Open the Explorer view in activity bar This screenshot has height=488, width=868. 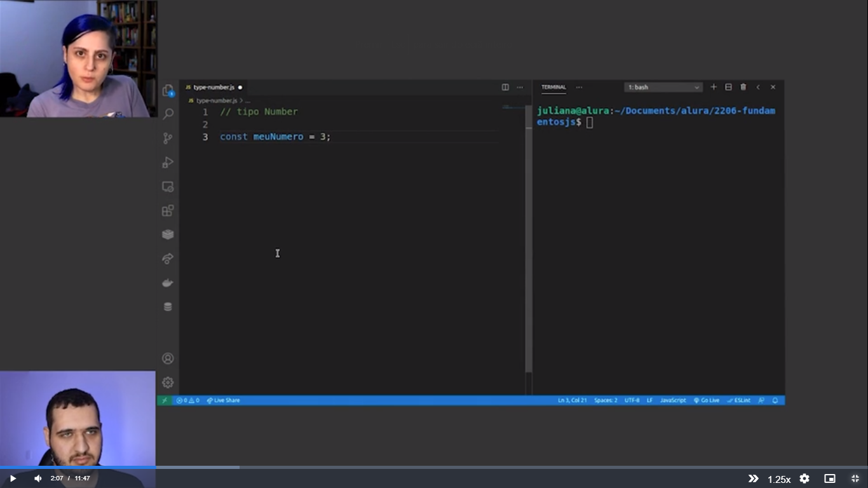tap(168, 90)
